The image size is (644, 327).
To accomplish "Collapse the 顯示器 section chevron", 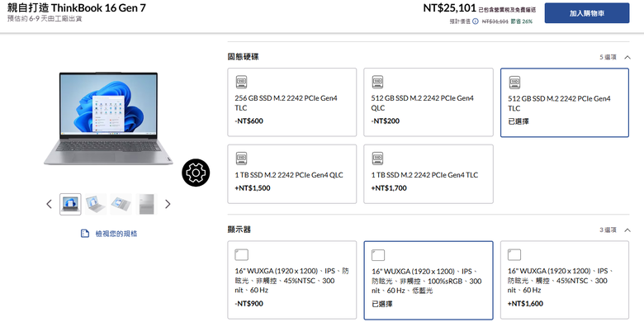I will [x=627, y=230].
